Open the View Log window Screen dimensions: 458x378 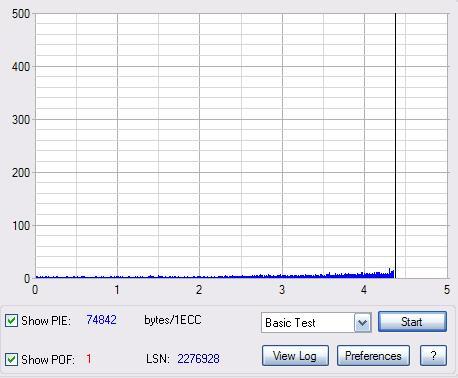tap(295, 356)
